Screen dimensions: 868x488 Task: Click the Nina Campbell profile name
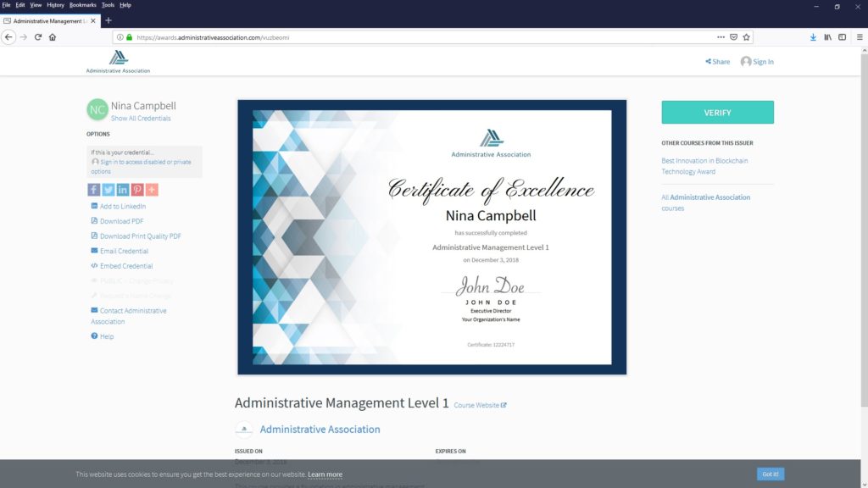pyautogui.click(x=143, y=106)
